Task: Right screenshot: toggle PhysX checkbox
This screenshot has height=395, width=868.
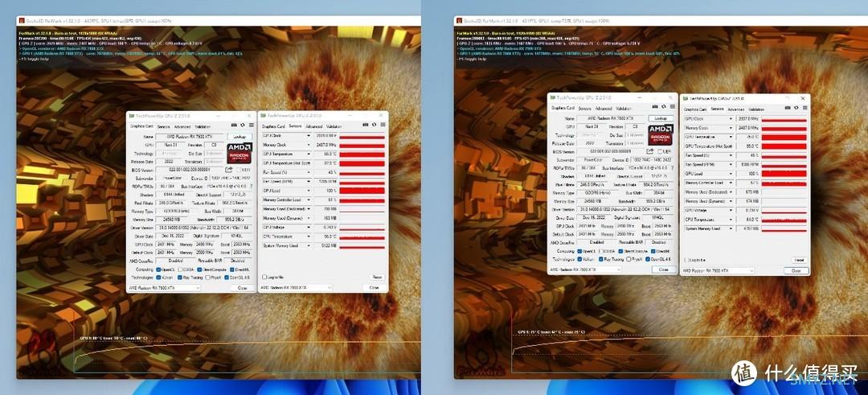Action: pyautogui.click(x=628, y=259)
